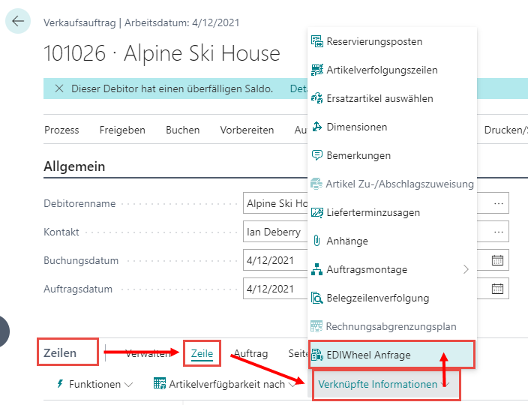Select the Zeile tab in Zeilen
The height and width of the screenshot is (405, 528).
pos(202,353)
